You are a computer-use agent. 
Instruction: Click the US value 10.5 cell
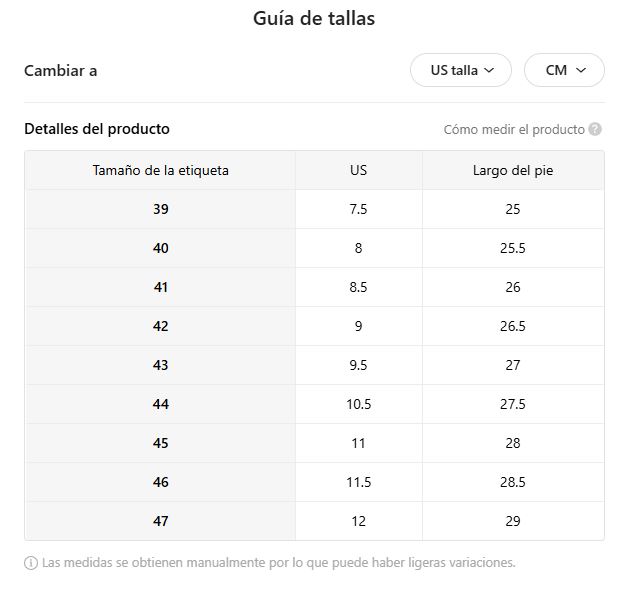358,404
